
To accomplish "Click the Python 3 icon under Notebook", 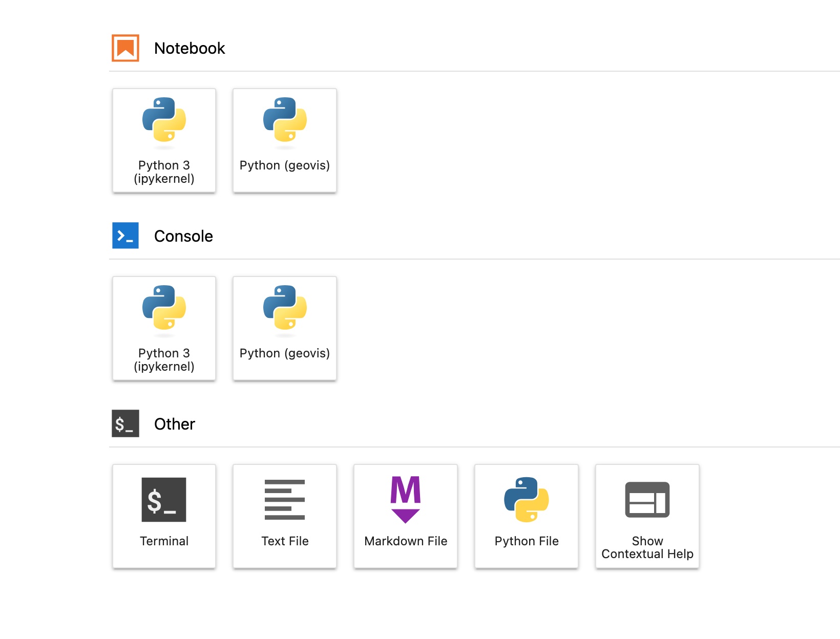I will tap(164, 120).
